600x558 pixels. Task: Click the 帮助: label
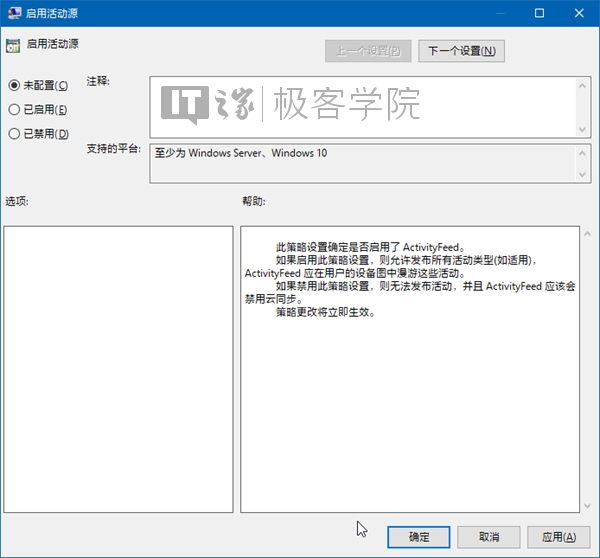pyautogui.click(x=254, y=201)
